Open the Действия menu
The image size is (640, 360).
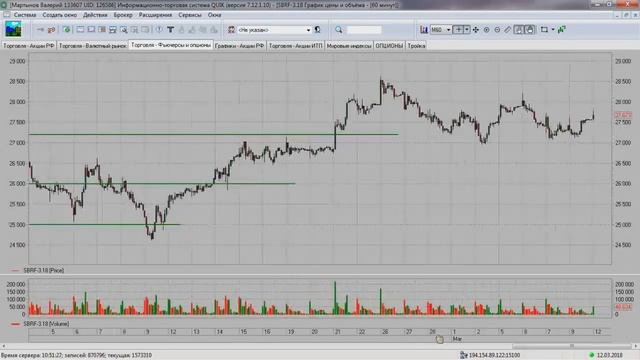click(95, 15)
